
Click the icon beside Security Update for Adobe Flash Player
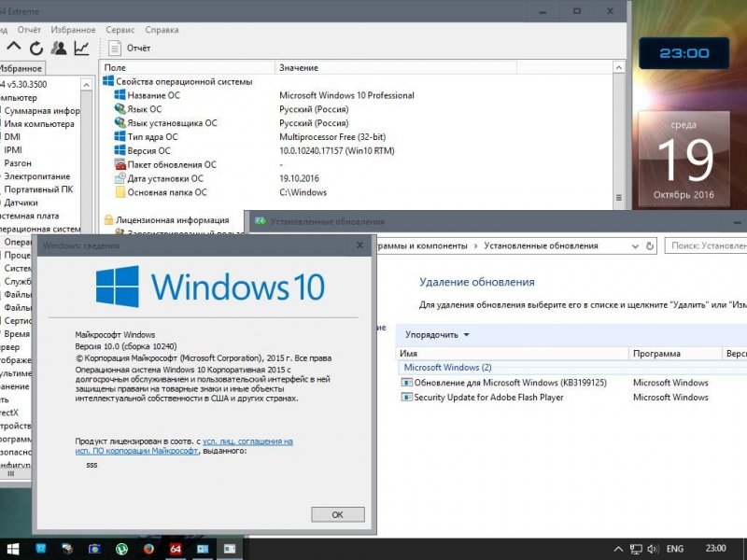(406, 398)
